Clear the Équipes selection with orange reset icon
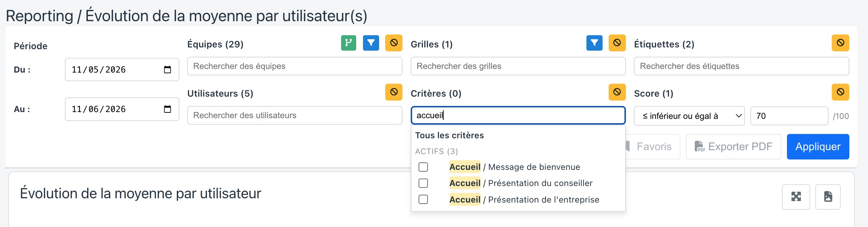 (394, 43)
